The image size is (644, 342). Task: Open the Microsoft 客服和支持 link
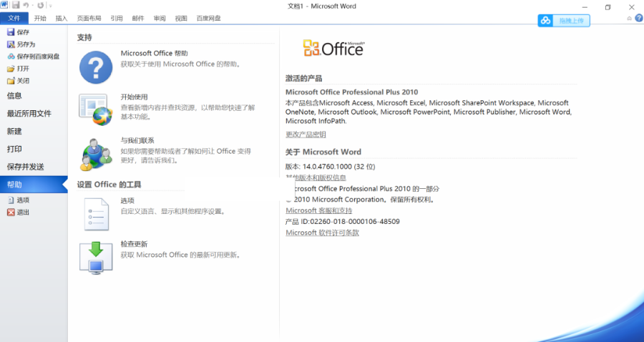point(318,210)
